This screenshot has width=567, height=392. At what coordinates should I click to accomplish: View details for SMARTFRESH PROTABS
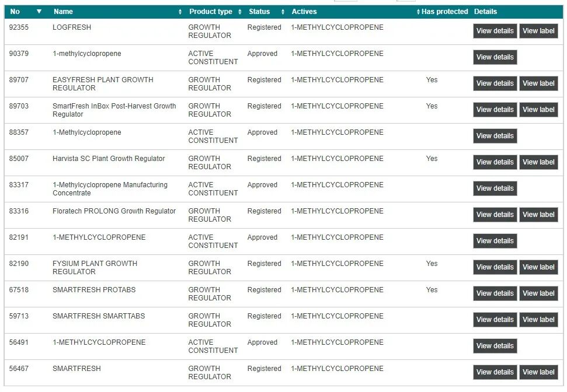point(495,293)
